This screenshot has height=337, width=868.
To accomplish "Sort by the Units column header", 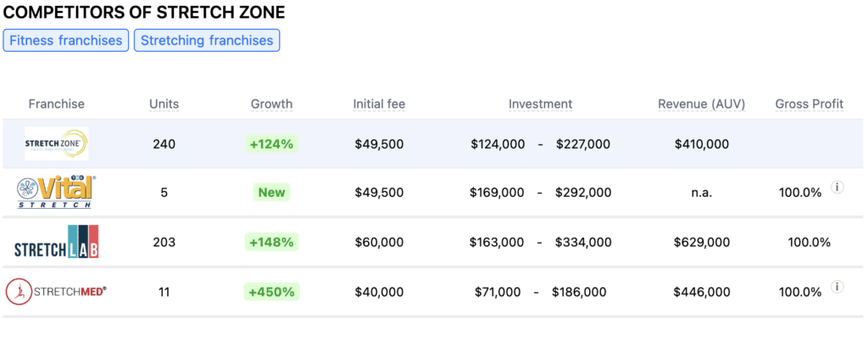I will click(164, 104).
